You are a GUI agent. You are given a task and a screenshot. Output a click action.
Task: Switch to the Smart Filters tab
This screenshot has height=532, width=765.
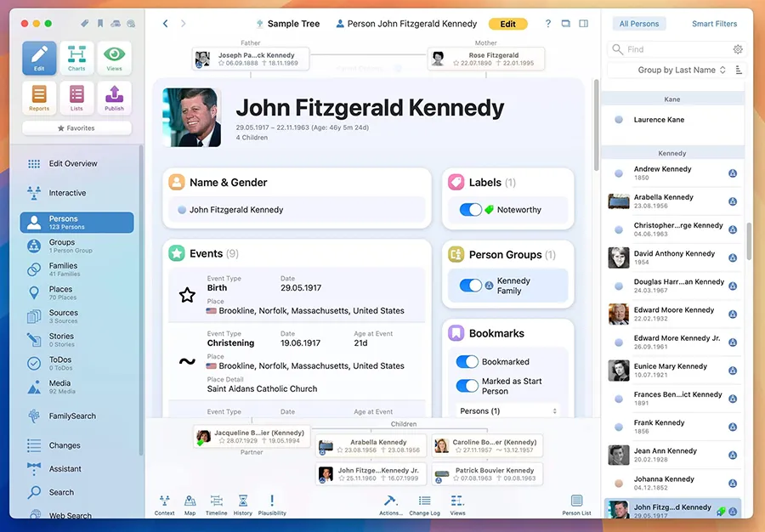[x=714, y=24]
